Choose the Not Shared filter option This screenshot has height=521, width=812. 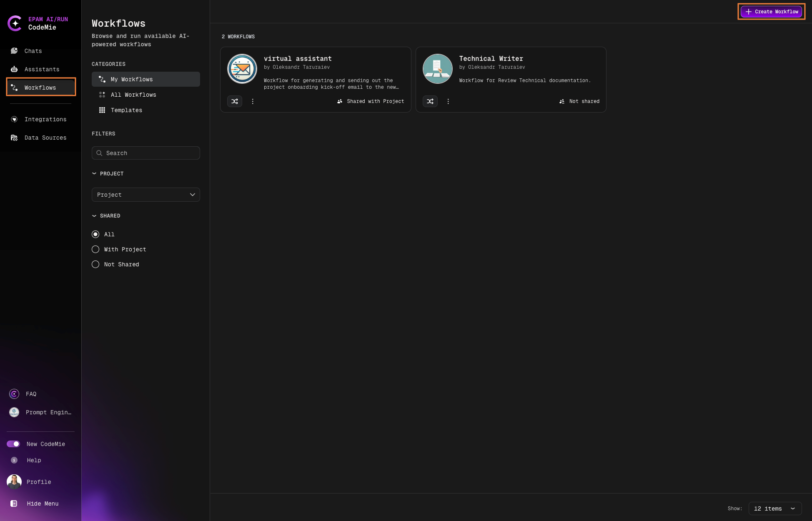click(x=95, y=264)
